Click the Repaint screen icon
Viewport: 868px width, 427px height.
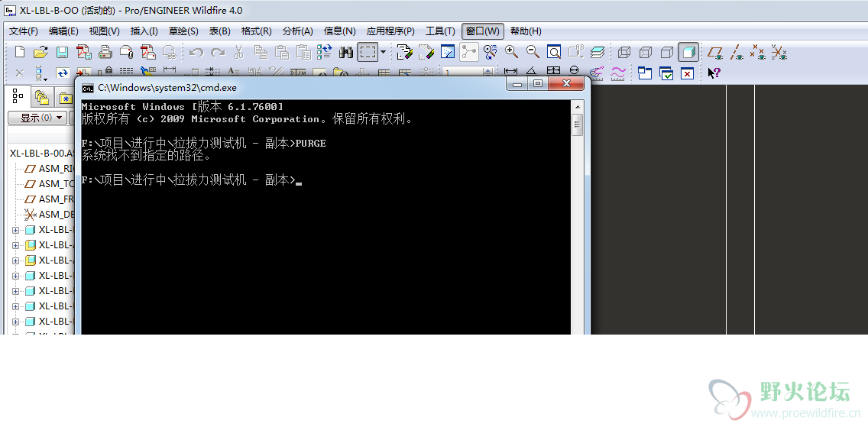447,52
